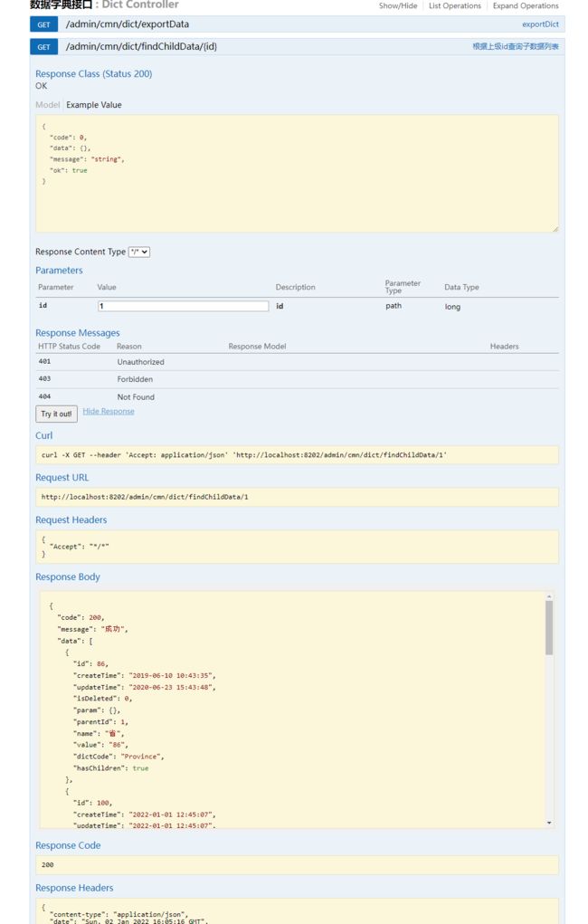Click Response Code value 200
Screen dimensions: 588x924
[x=48, y=864]
